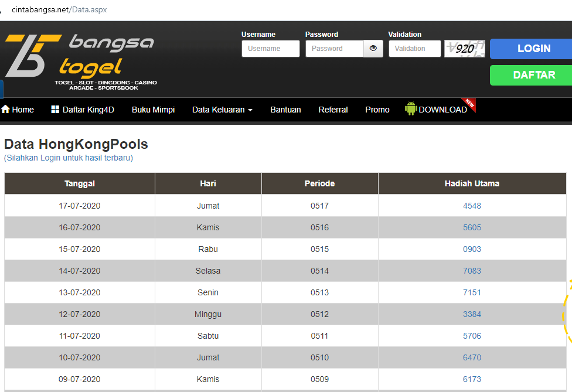Open result link 4548

472,206
